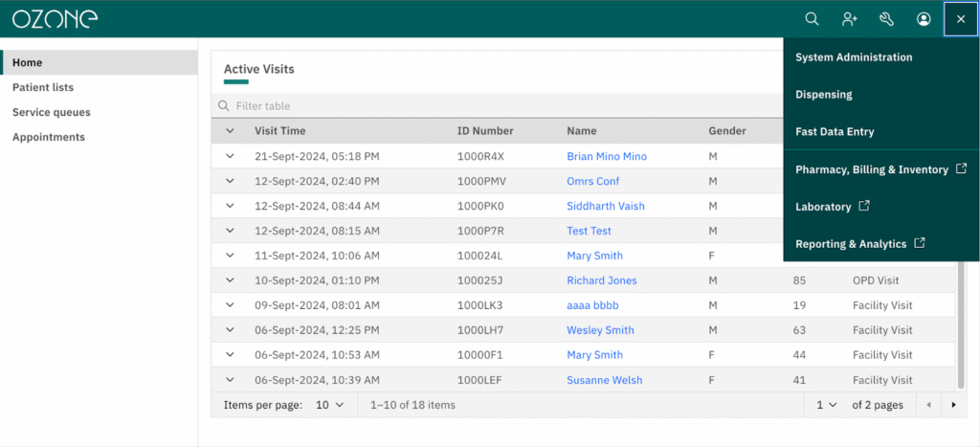Open patient Siddharth Vaish

tap(606, 206)
